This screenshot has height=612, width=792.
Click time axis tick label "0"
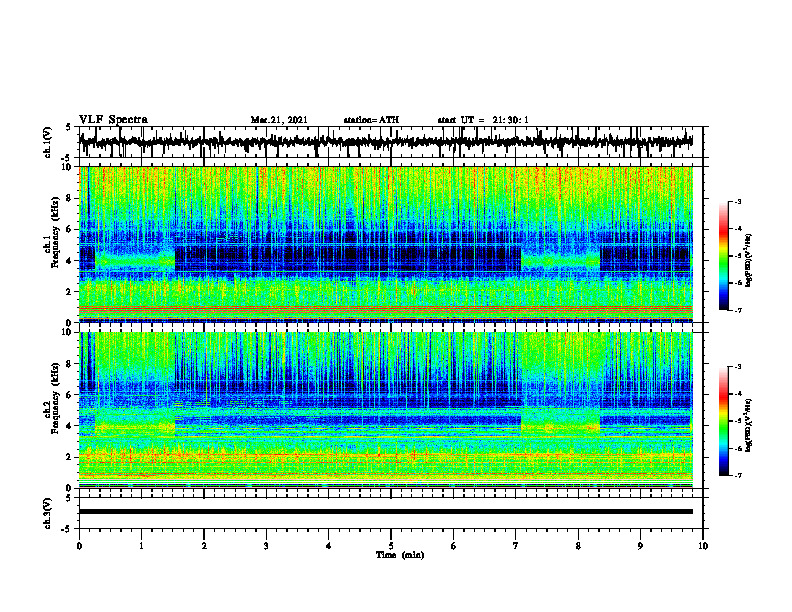[79, 546]
